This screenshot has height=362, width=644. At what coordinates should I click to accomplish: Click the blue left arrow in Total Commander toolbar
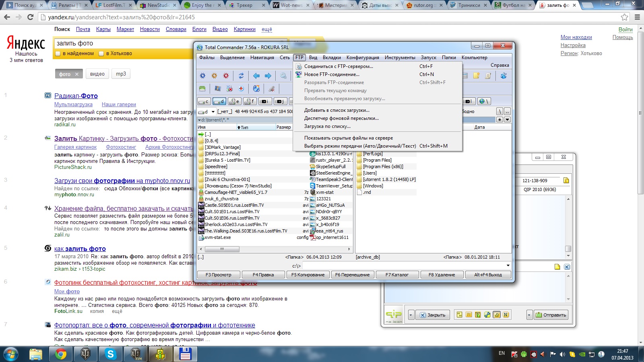click(x=256, y=76)
